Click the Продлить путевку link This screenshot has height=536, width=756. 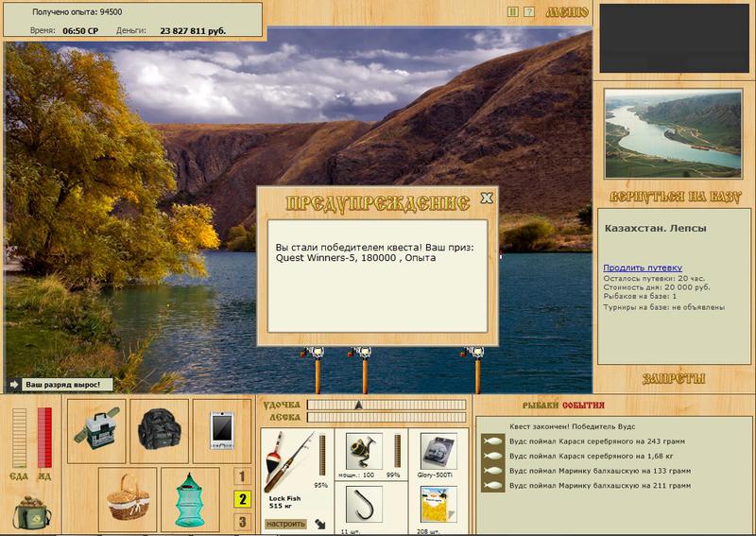coord(643,268)
